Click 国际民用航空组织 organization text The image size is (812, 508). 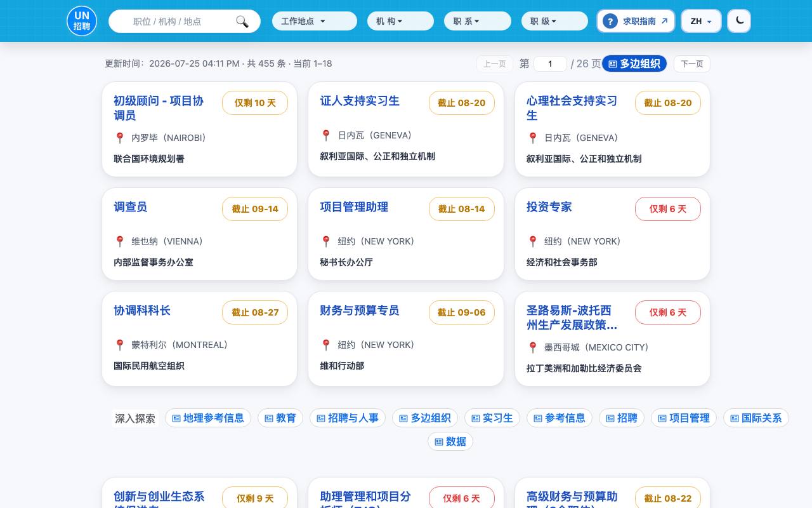point(149,366)
